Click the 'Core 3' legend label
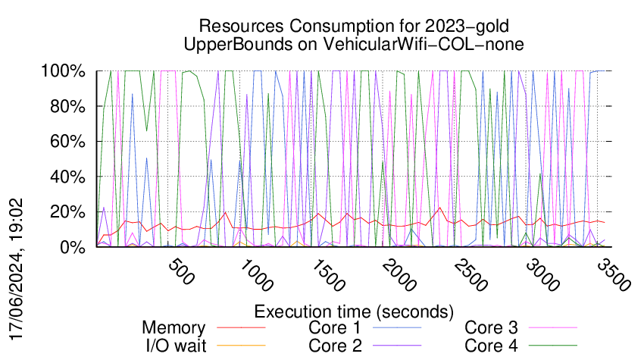Screen dimensions: 644x360 [x=491, y=328]
